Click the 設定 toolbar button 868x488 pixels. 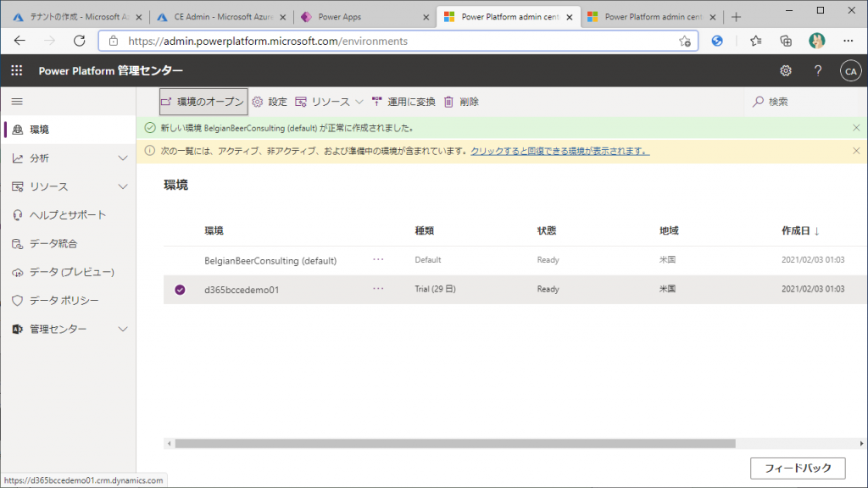pos(270,102)
